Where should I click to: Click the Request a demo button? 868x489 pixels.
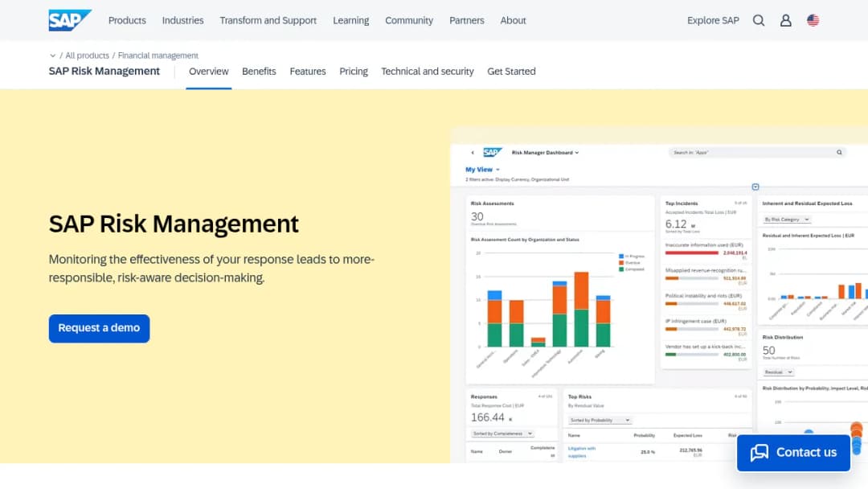click(x=99, y=328)
